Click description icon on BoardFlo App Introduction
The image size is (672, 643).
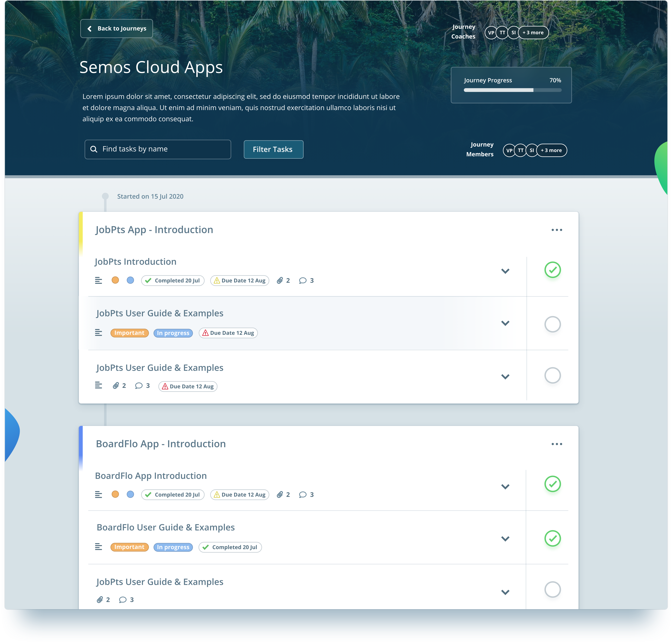98,494
